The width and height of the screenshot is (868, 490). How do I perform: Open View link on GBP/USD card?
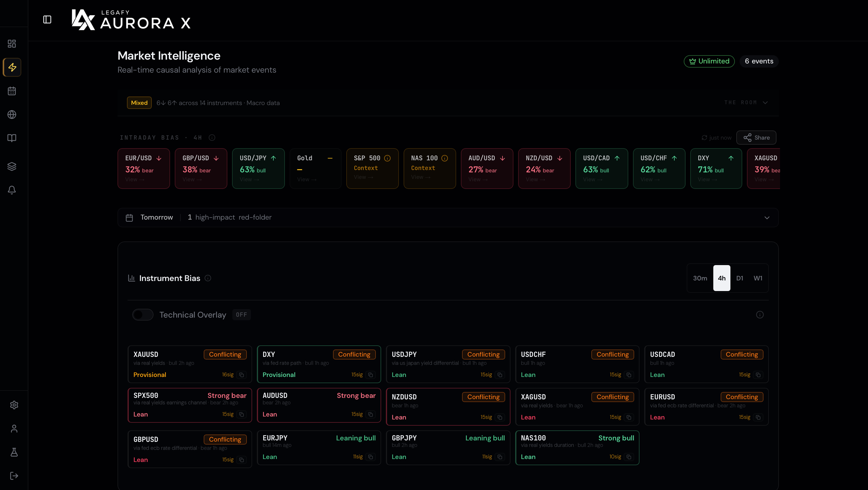tap(192, 180)
